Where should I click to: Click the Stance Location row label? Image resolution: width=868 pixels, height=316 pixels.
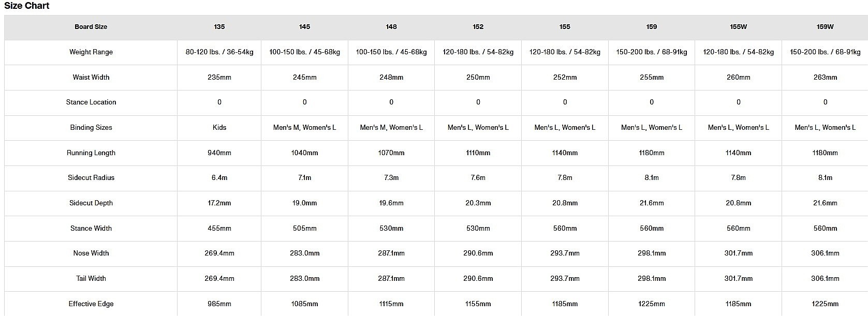[x=91, y=102]
